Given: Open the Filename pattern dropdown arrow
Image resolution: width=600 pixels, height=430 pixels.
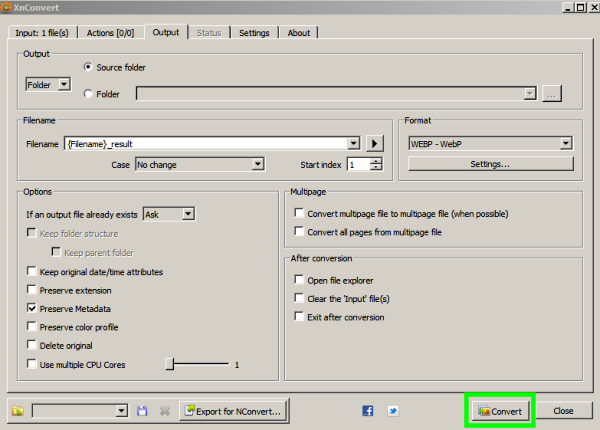Looking at the screenshot, I should [x=354, y=143].
